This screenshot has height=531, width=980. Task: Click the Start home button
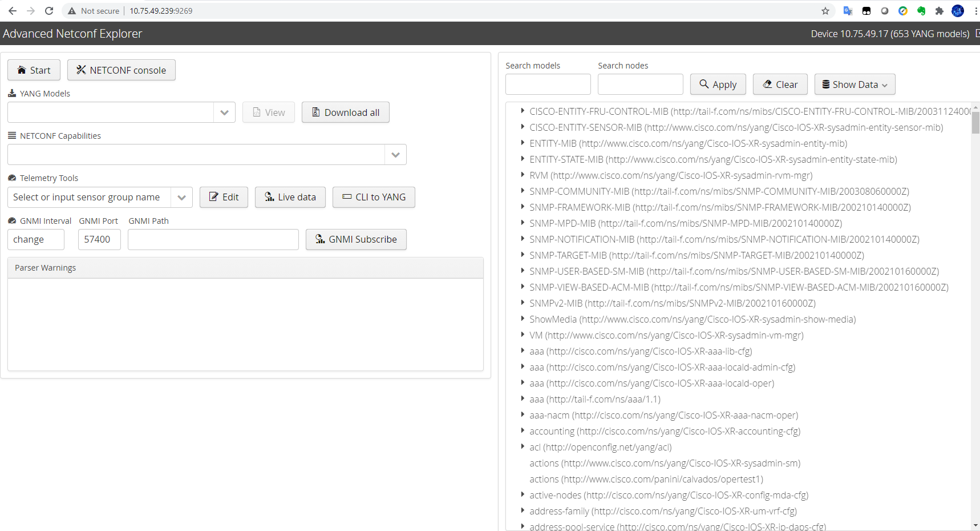tap(34, 70)
